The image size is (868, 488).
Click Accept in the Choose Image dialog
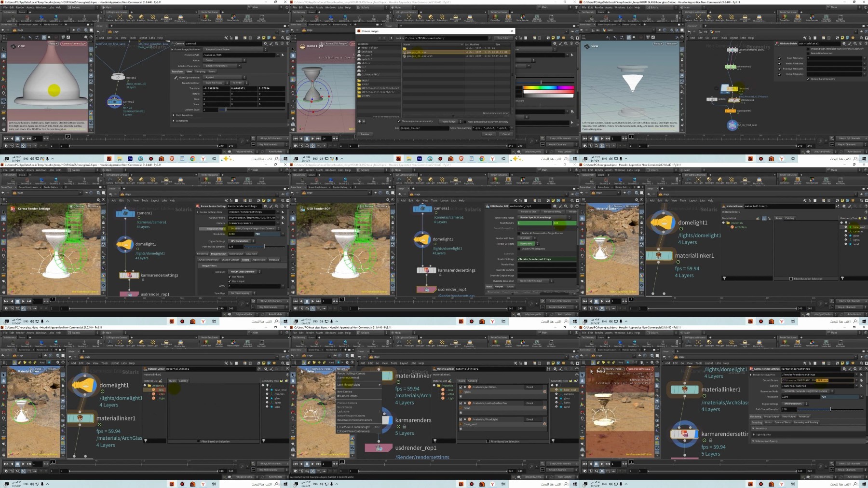[x=488, y=134]
